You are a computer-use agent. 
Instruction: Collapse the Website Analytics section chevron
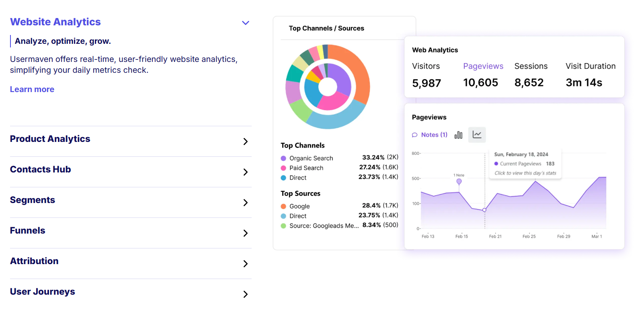pos(246,23)
